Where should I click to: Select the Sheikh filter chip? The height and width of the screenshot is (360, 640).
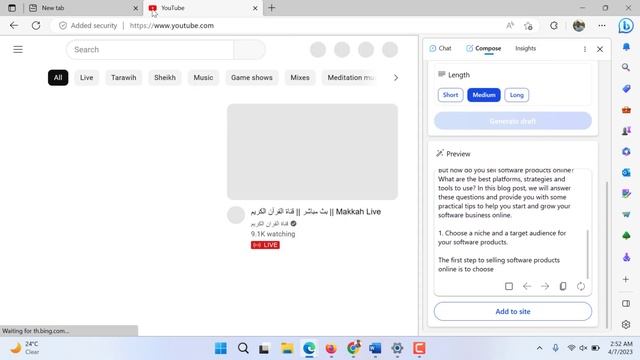(165, 78)
